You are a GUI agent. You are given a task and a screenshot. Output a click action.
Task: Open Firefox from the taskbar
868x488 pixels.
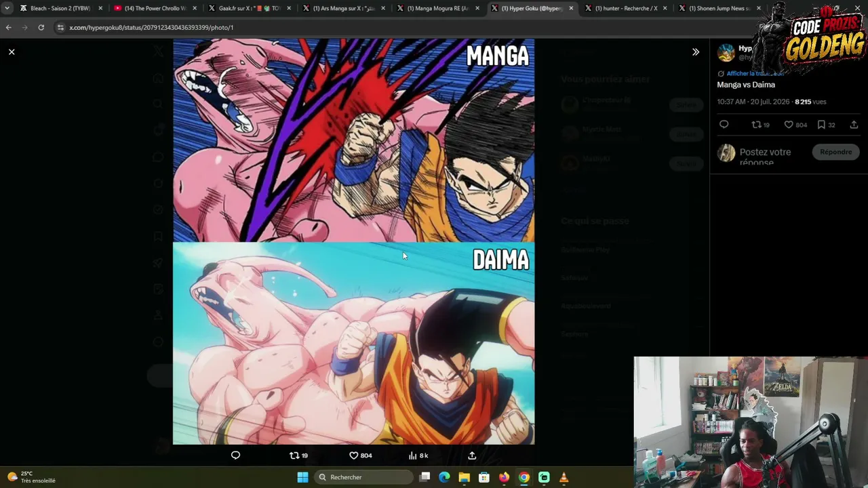[504, 477]
